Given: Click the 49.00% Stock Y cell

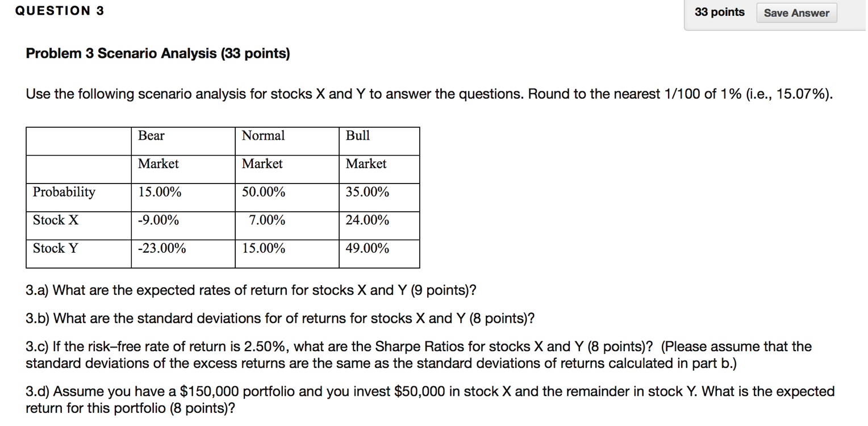Looking at the screenshot, I should 368,249.
